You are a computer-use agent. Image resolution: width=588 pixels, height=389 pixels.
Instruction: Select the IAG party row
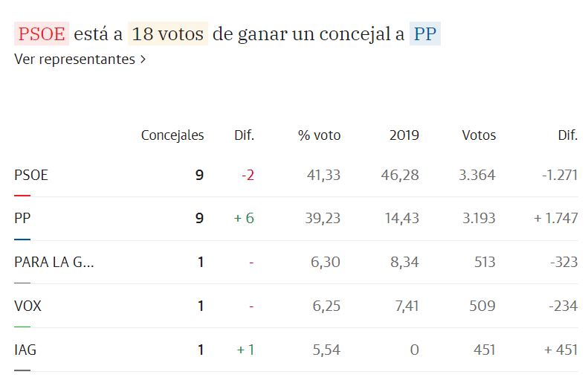[x=25, y=349]
